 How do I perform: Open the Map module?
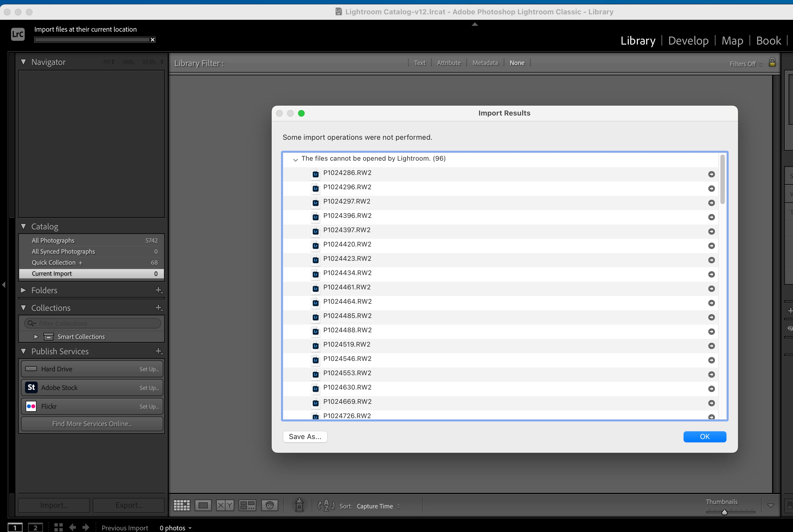(732, 41)
